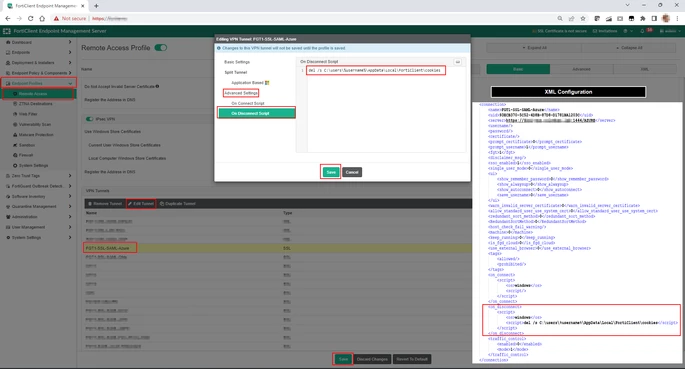
Task: Click Discard Changes
Action: coord(372,359)
